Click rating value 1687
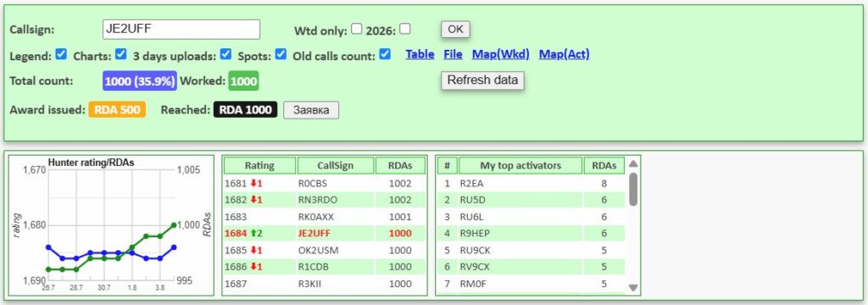 pos(235,284)
